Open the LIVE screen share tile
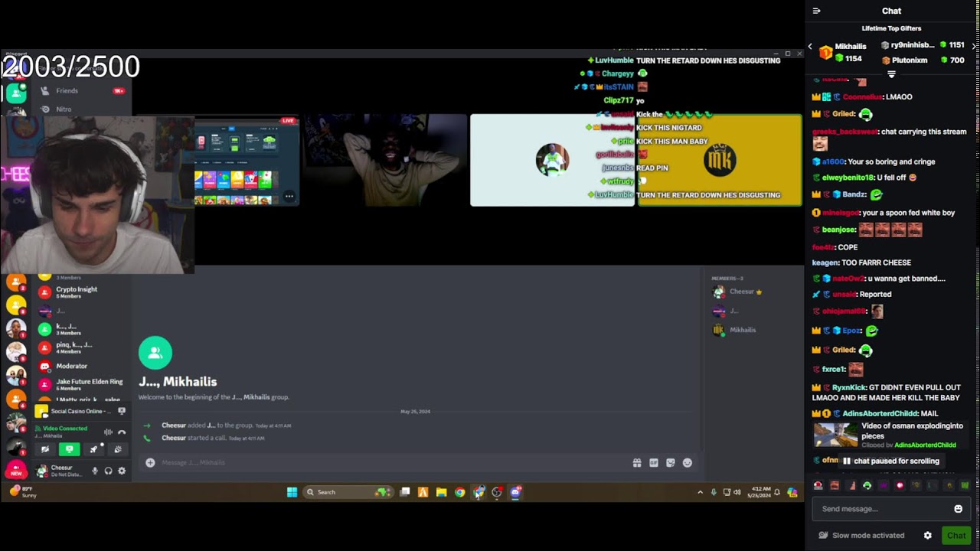 pyautogui.click(x=245, y=161)
